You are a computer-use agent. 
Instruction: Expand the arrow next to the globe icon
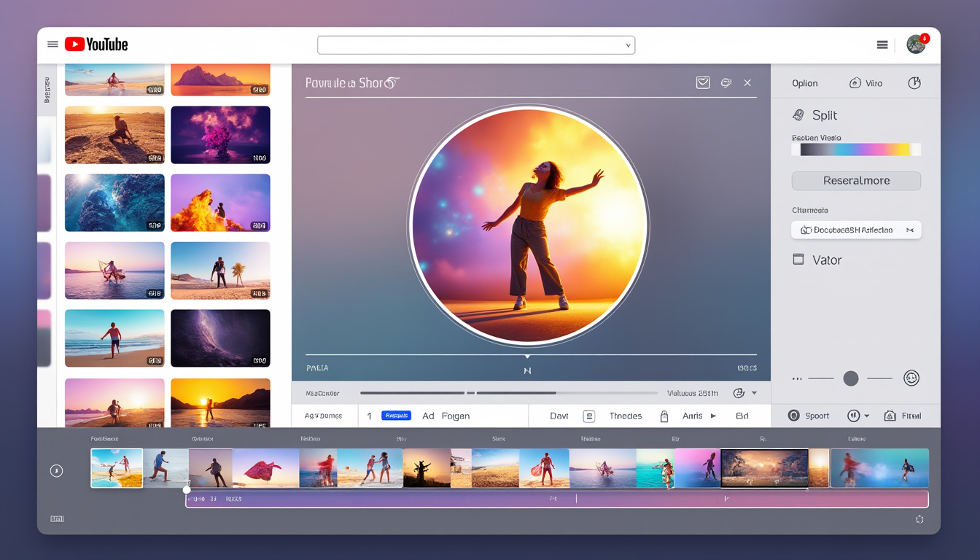tap(754, 393)
